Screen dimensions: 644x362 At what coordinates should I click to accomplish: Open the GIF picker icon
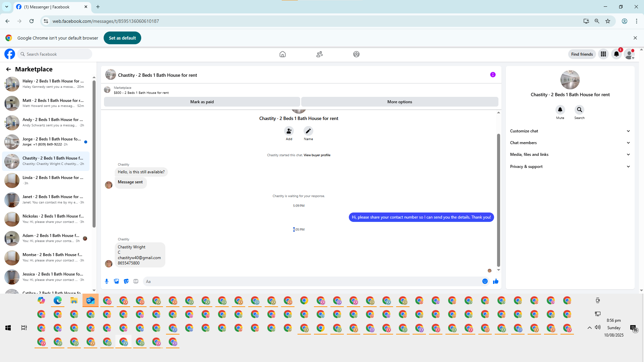136,281
